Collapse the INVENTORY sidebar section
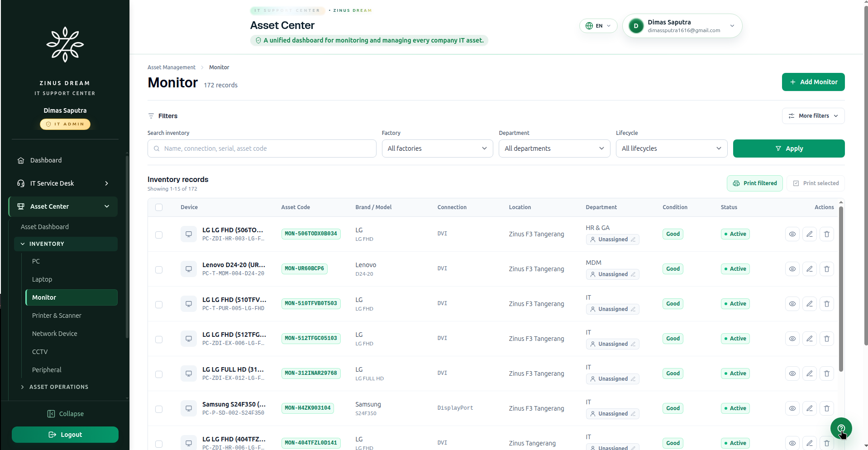Image resolution: width=868 pixels, height=450 pixels. (66, 244)
